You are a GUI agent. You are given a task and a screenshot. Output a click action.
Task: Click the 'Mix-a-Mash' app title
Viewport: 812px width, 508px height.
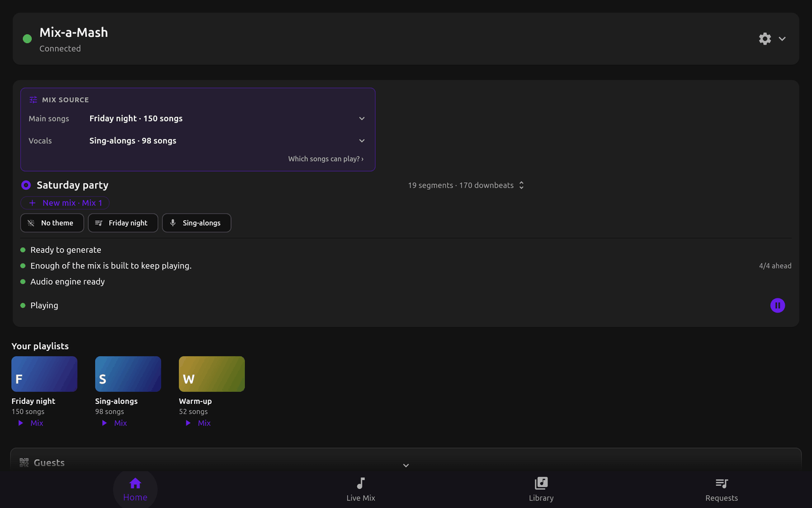(74, 32)
